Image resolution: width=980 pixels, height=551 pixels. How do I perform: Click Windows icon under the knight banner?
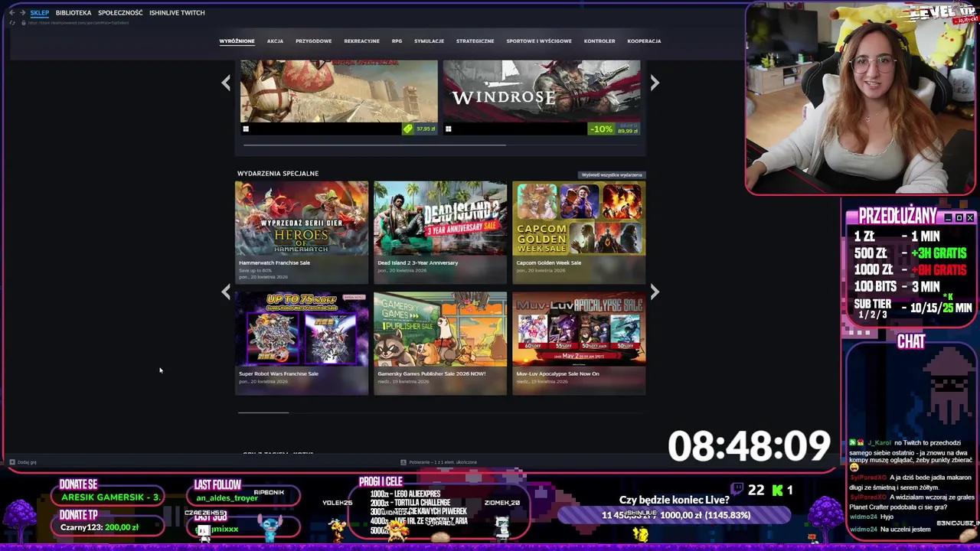246,129
